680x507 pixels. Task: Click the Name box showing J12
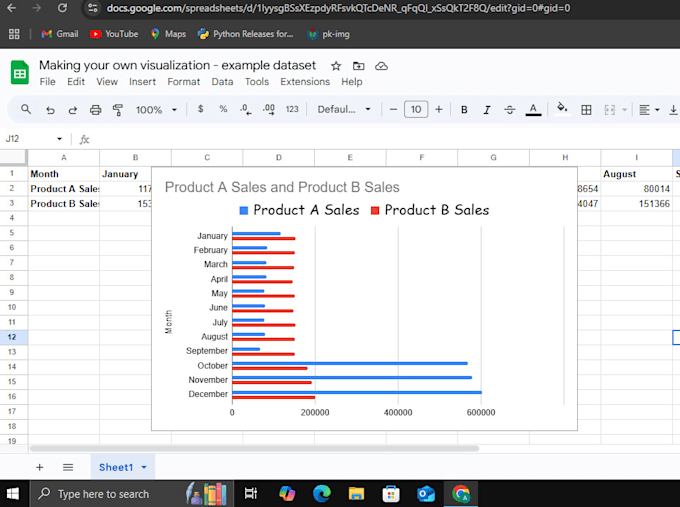click(x=28, y=139)
